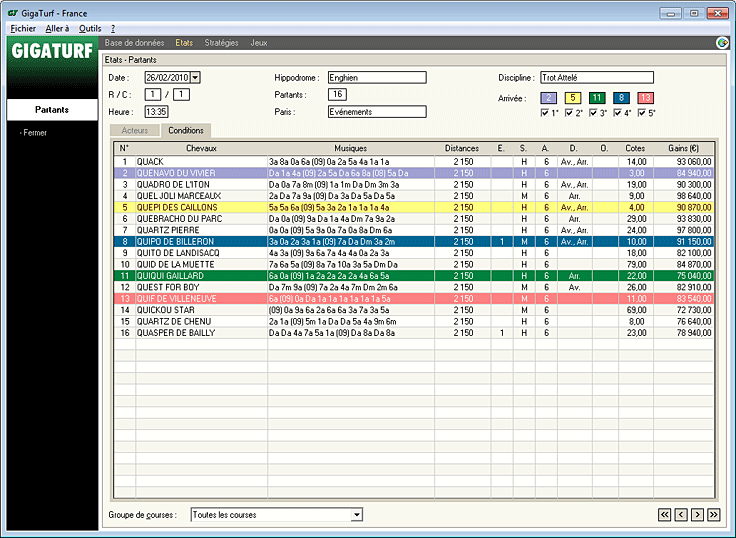Click the GT title bar application icon
The width and height of the screenshot is (736, 538).
(13, 13)
